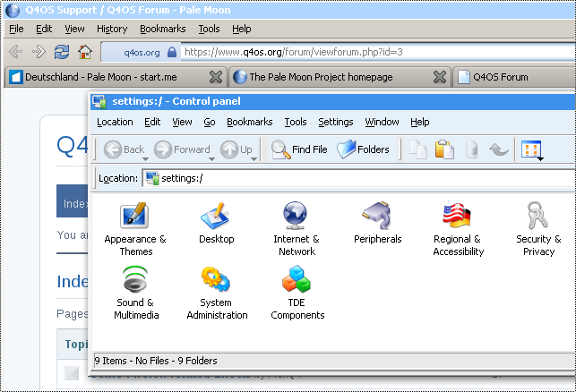Open the Go menu
The image size is (576, 392).
(210, 122)
